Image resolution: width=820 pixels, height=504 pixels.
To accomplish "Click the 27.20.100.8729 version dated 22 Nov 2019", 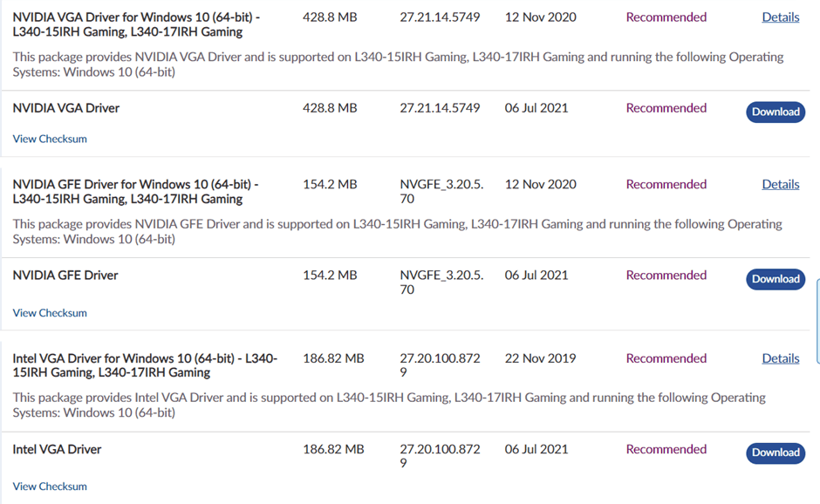I will tap(440, 365).
